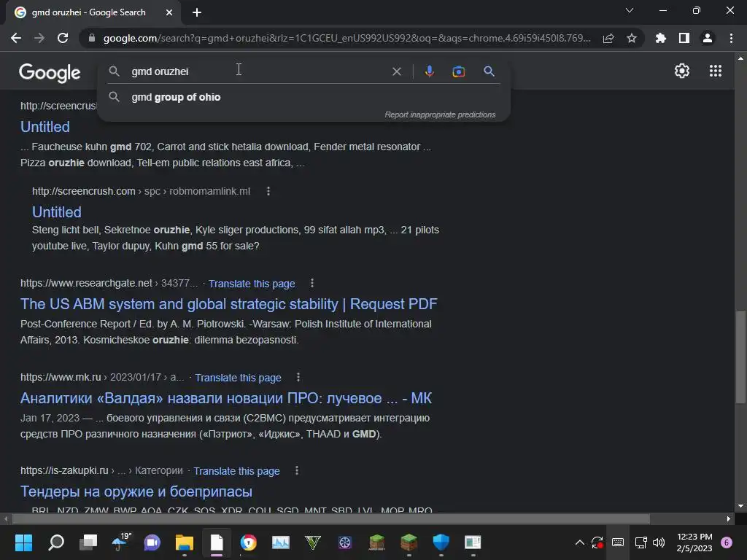Click the vertical scrollbar thumb

(740, 357)
